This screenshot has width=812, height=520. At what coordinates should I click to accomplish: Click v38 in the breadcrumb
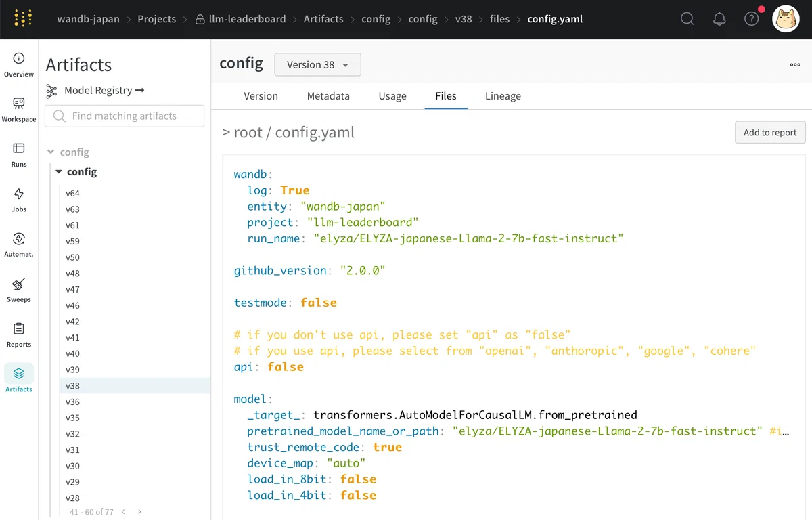pos(464,19)
